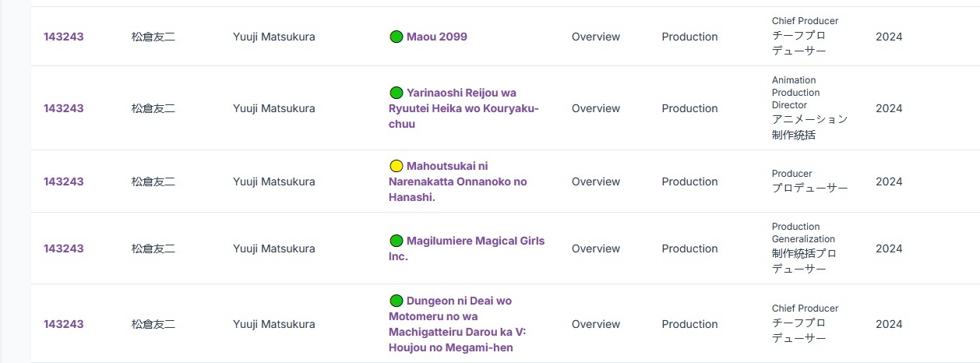
Task: Click Overview in the Maou 2099 row
Action: tap(595, 37)
